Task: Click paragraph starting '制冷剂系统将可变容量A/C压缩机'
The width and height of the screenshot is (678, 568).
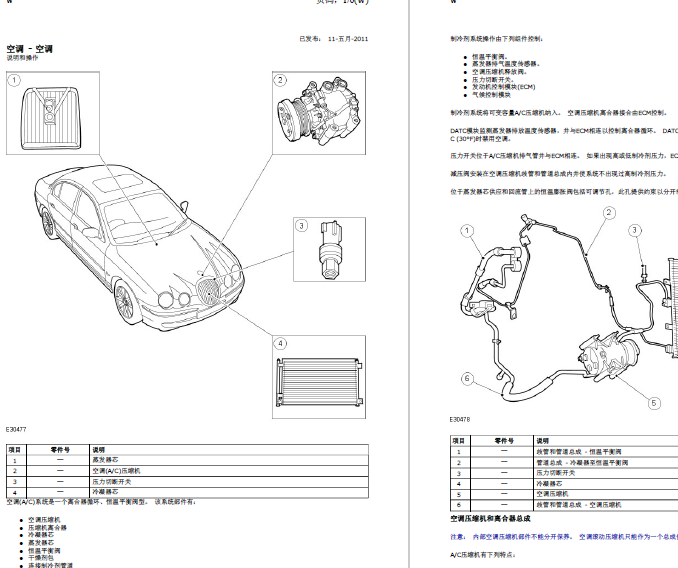Action: [x=559, y=113]
